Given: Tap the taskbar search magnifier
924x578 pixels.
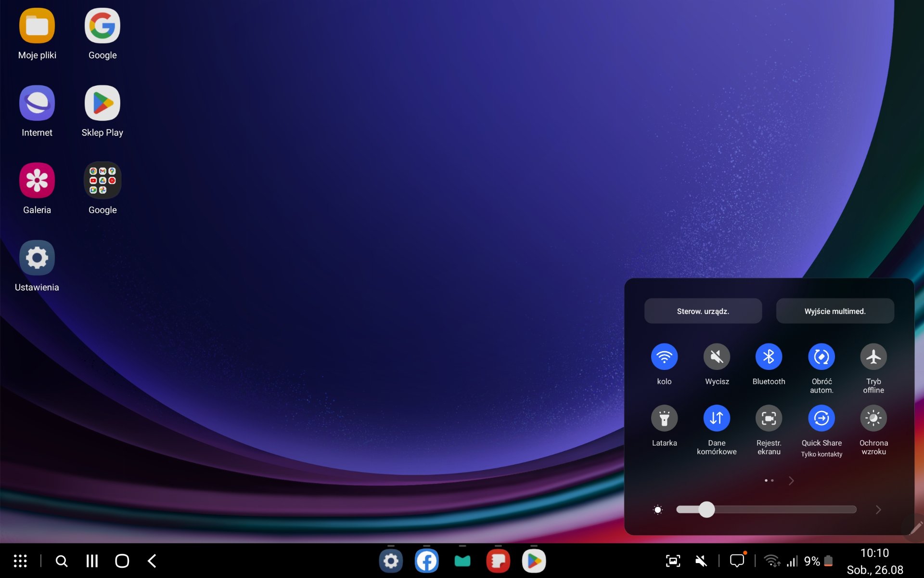Looking at the screenshot, I should point(62,561).
